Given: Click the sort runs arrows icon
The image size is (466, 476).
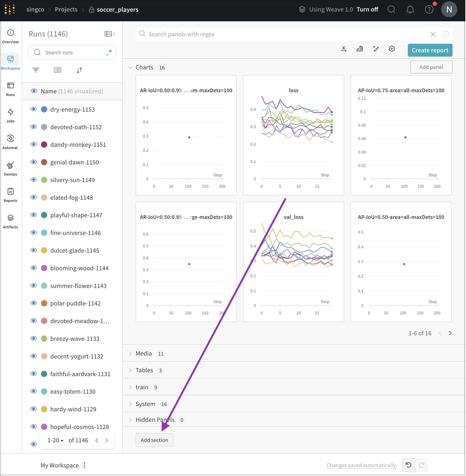Looking at the screenshot, I should (79, 70).
